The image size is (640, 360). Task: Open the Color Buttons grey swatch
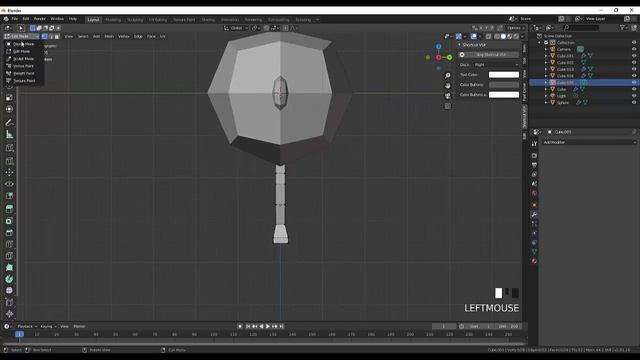pyautogui.click(x=504, y=84)
